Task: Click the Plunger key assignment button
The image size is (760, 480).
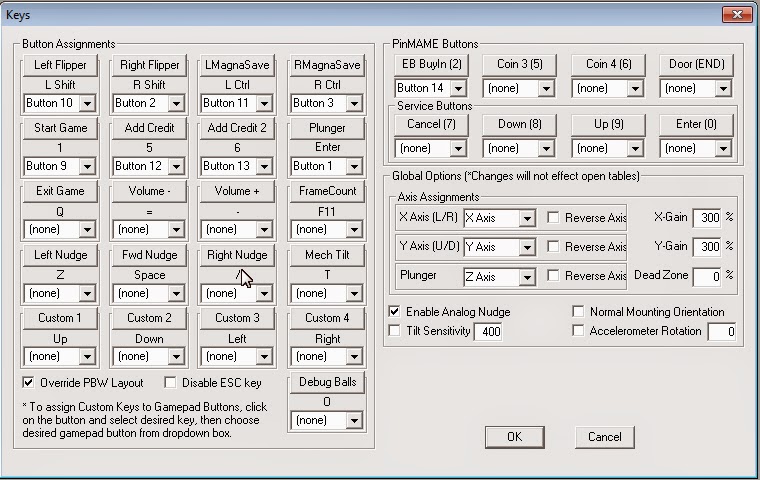Action: (x=327, y=128)
